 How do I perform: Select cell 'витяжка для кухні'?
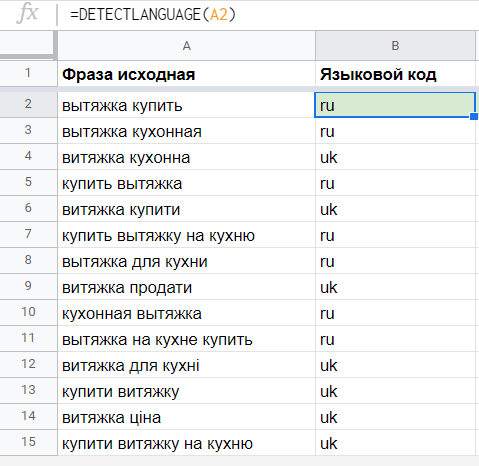click(186, 365)
